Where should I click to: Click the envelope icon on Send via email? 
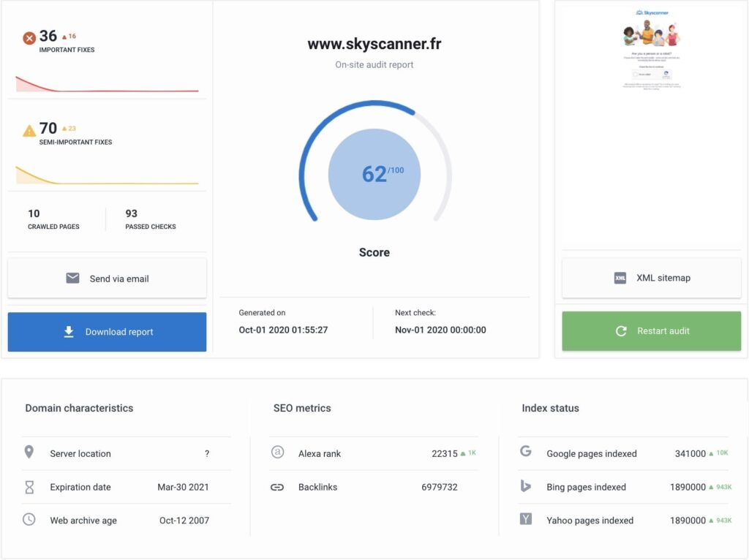click(72, 278)
